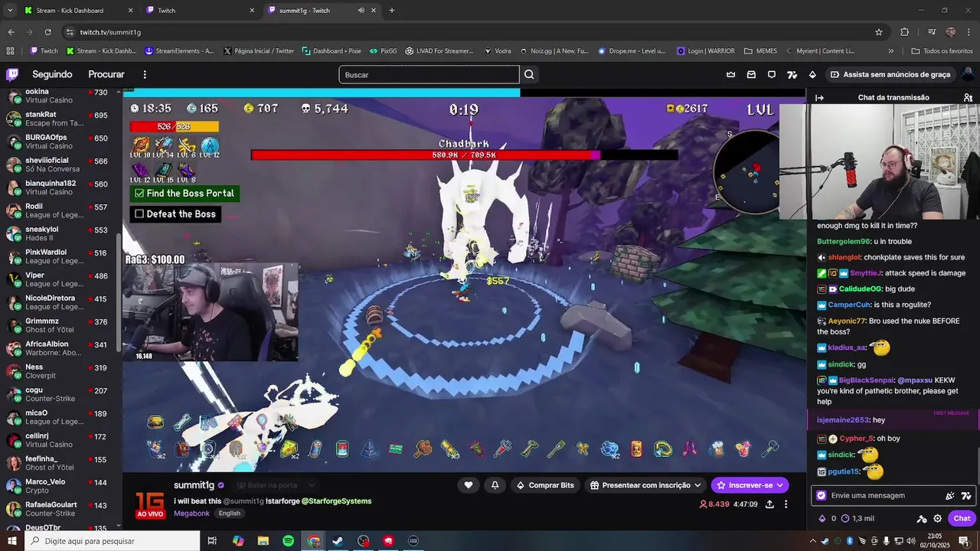
Task: Open Seguindo navigation item
Action: (52, 74)
